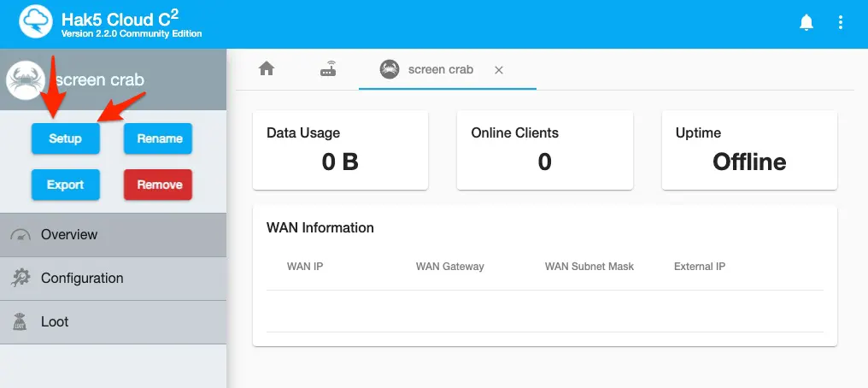868x388 pixels.
Task: Click the Rename button
Action: (x=158, y=138)
